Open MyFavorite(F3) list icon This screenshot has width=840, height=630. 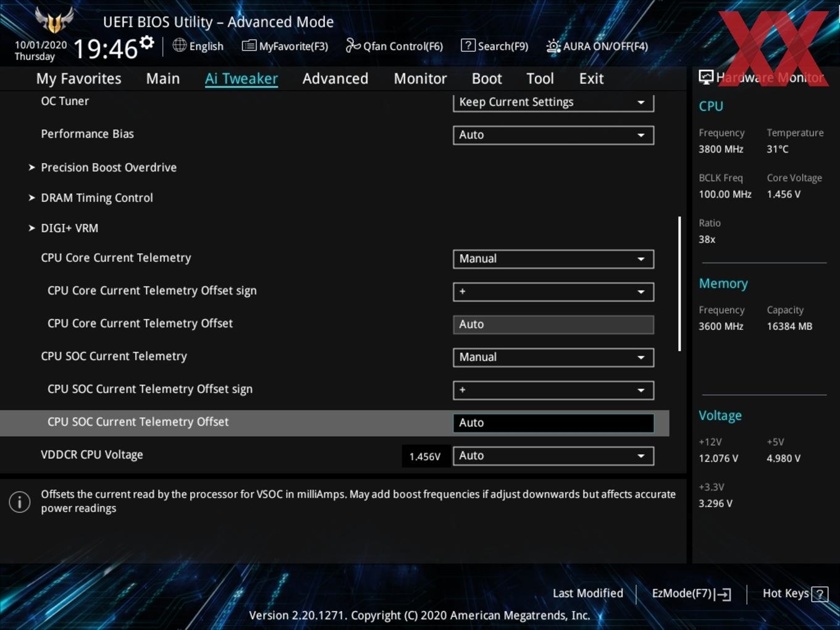(249, 46)
